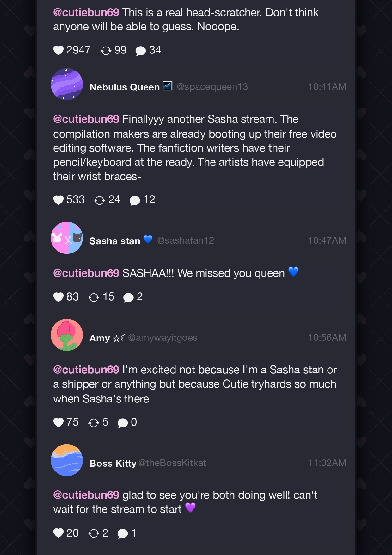Visit the @amywayitgoes profile handle
Image resolution: width=392 pixels, height=555 pixels.
pos(163,338)
